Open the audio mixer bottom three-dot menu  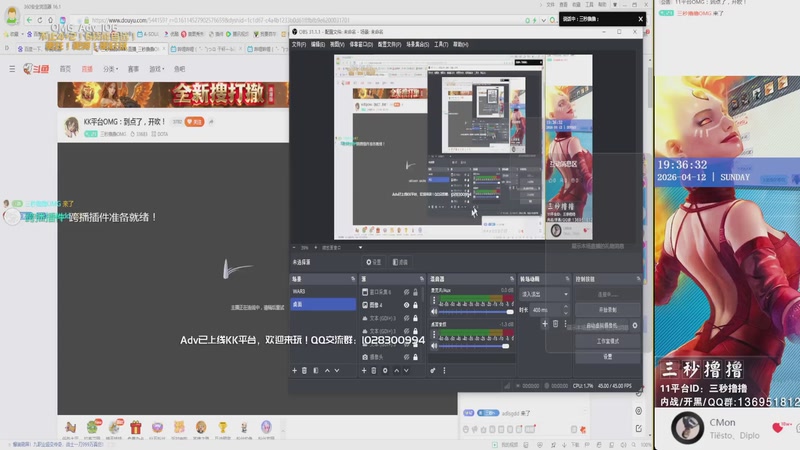[x=444, y=370]
